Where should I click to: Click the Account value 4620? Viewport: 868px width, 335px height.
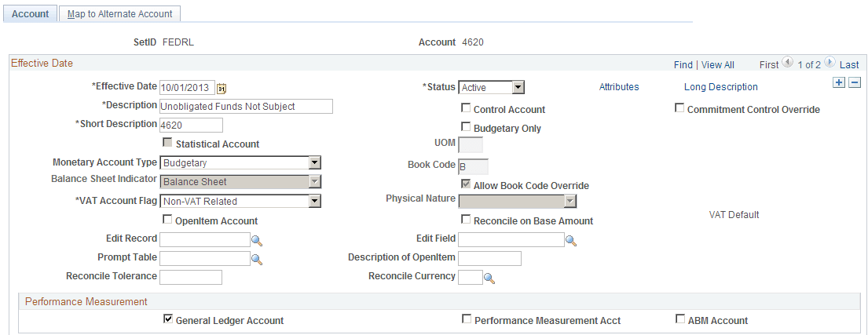pos(473,42)
